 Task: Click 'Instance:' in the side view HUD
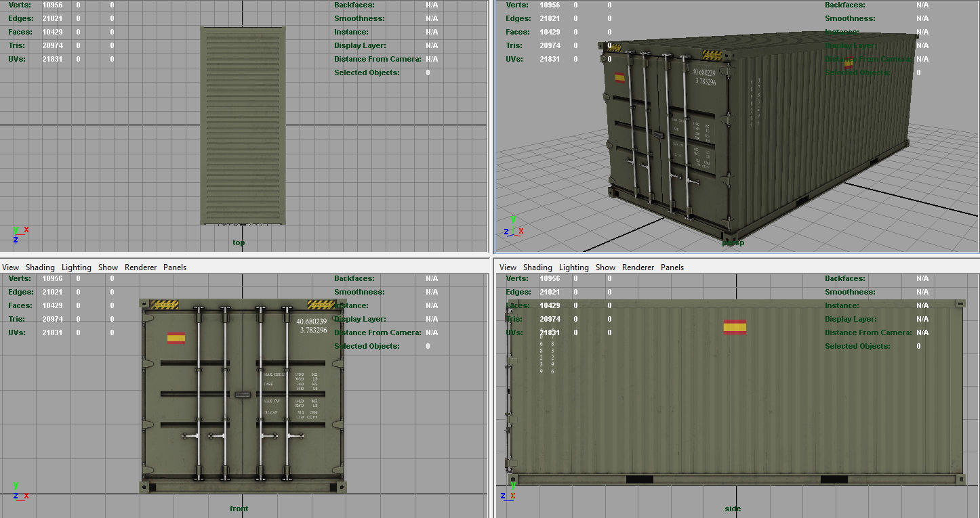click(x=842, y=305)
